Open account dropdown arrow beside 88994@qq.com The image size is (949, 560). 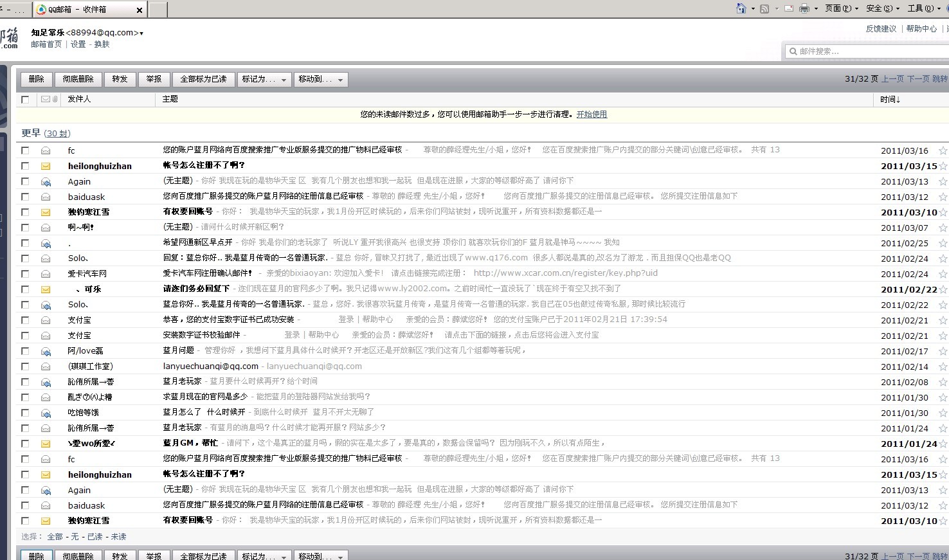pos(141,33)
